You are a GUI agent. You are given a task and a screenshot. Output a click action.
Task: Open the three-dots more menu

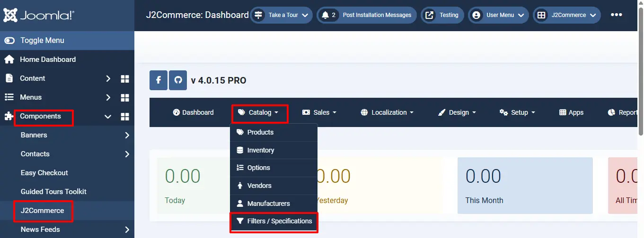click(616, 15)
